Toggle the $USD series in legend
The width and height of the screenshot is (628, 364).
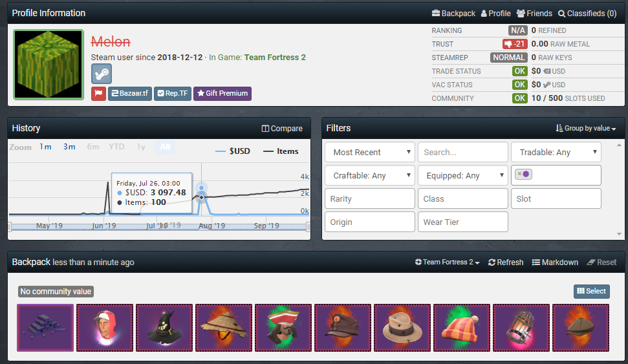[x=233, y=151]
